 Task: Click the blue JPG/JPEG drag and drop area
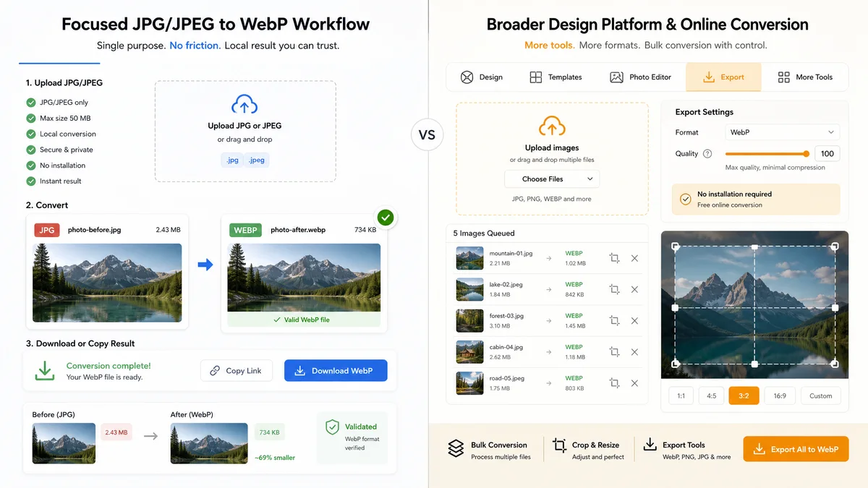click(245, 131)
